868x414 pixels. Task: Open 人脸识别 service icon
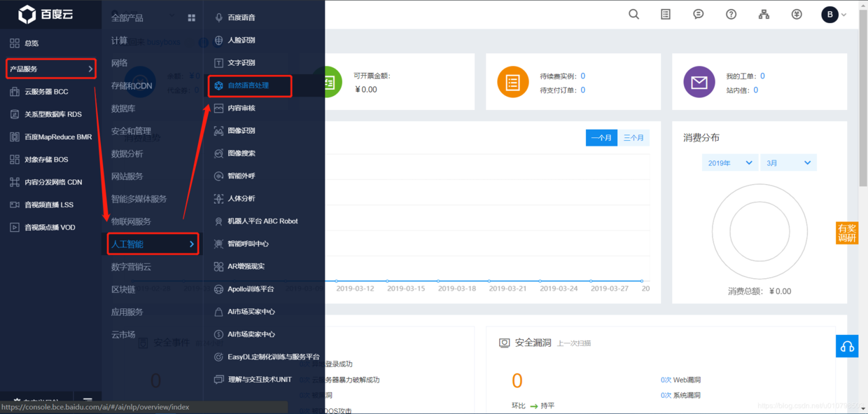coord(219,40)
